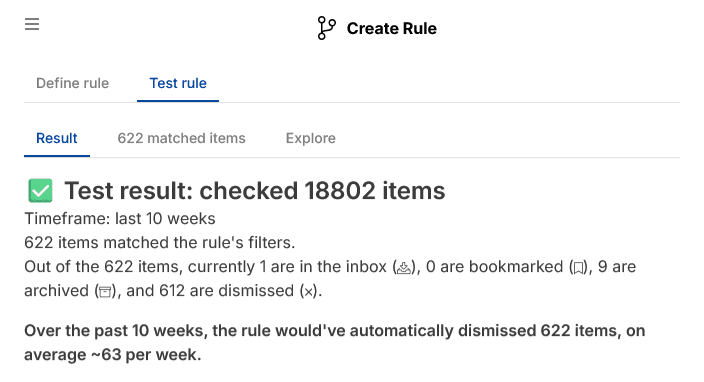Image resolution: width=704 pixels, height=382 pixels.
Task: Click the dismissed x icon in summary
Action: [308, 292]
